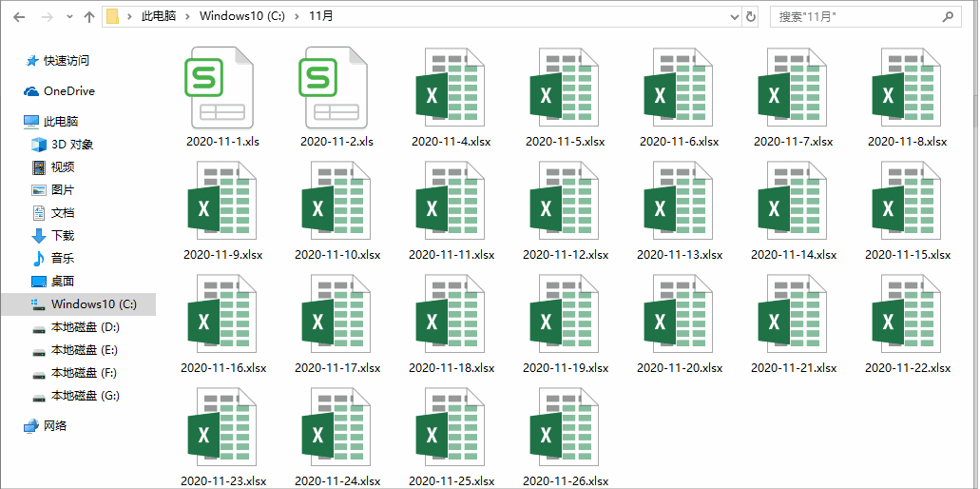Open 音乐 folder in sidebar
Viewport: 980px width, 489px height.
coord(53,259)
